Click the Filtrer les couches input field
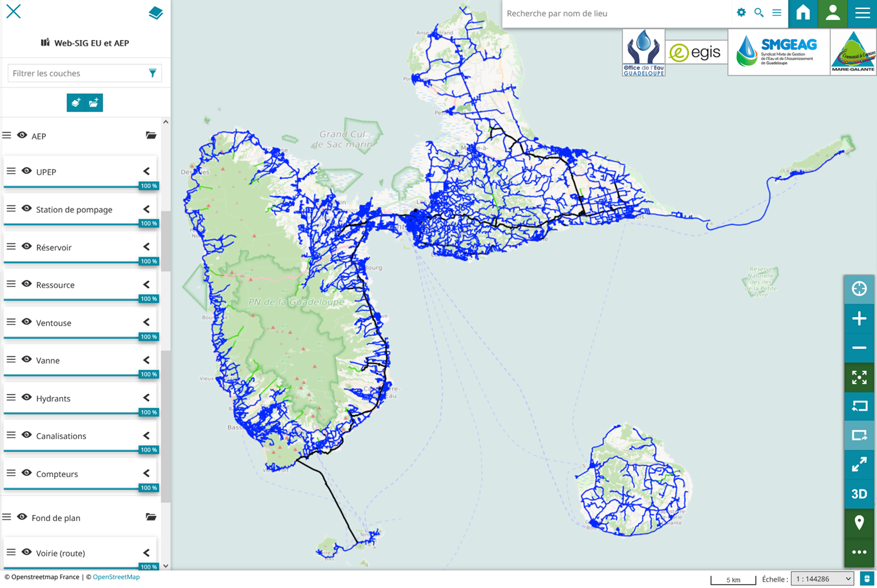877x588 pixels. tap(77, 73)
